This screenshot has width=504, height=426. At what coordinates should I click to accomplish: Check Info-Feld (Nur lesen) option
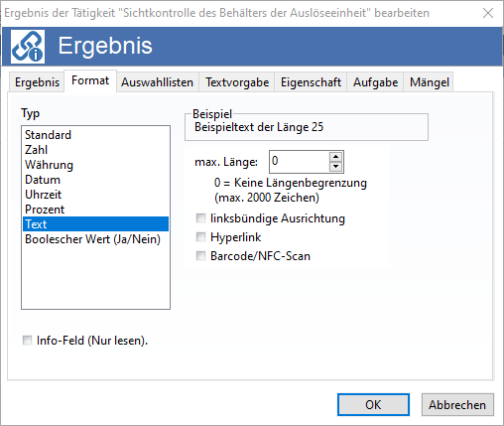tap(27, 341)
